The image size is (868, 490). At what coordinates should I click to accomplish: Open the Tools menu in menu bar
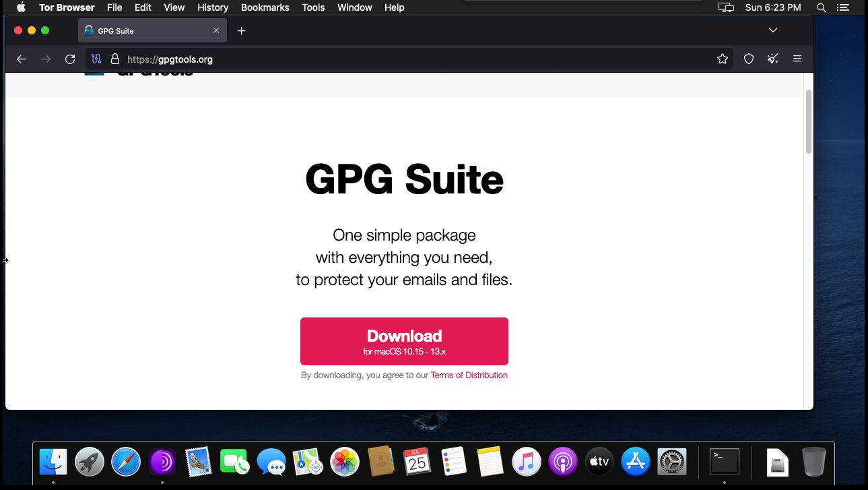coord(313,7)
